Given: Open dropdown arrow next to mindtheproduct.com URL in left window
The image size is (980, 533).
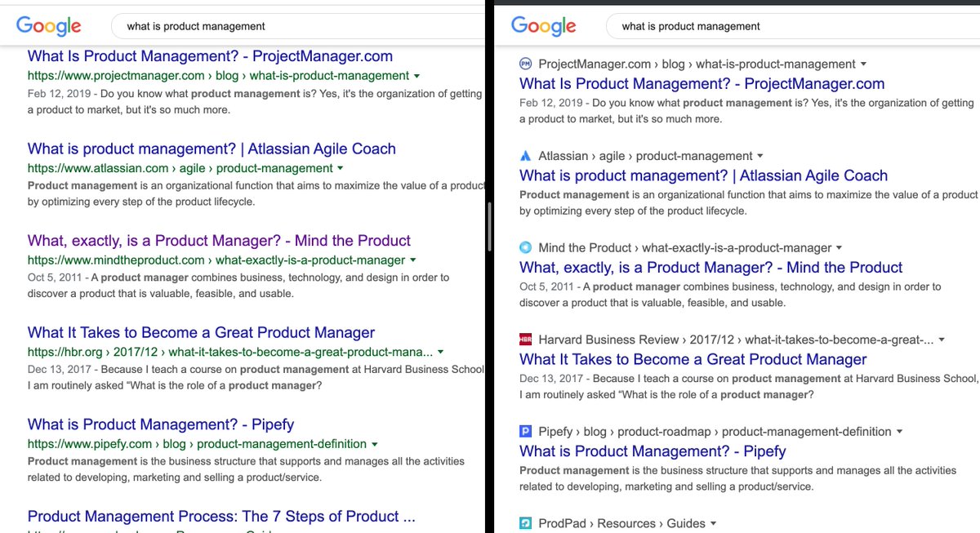Looking at the screenshot, I should coord(412,260).
